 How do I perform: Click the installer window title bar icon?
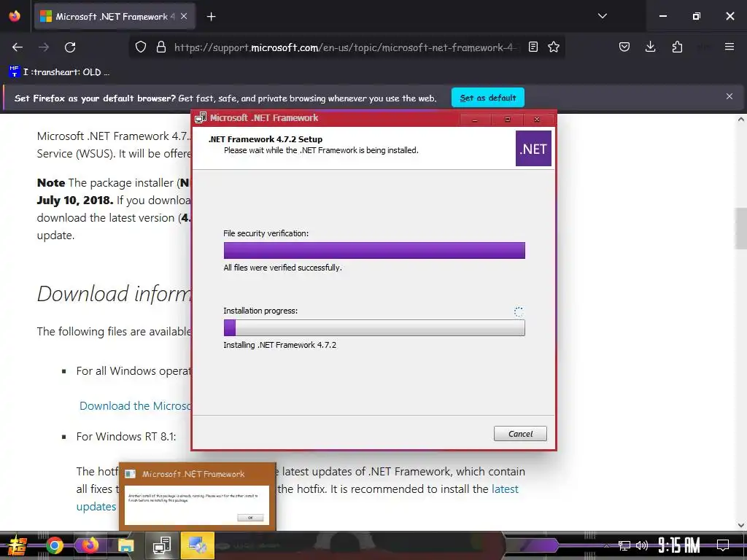201,117
